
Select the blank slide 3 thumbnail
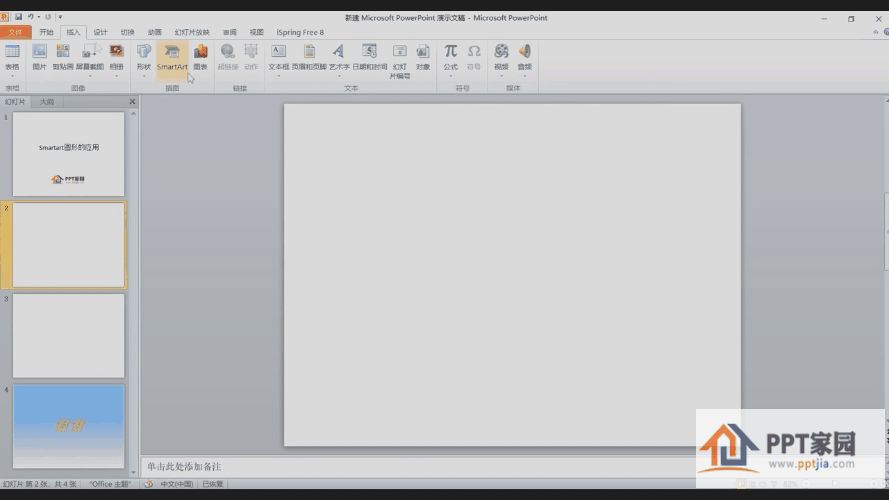69,336
